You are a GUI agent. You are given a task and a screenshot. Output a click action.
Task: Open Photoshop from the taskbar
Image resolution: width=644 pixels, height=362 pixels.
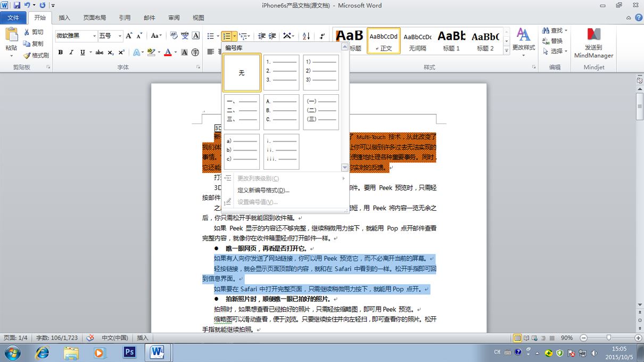[129, 352]
